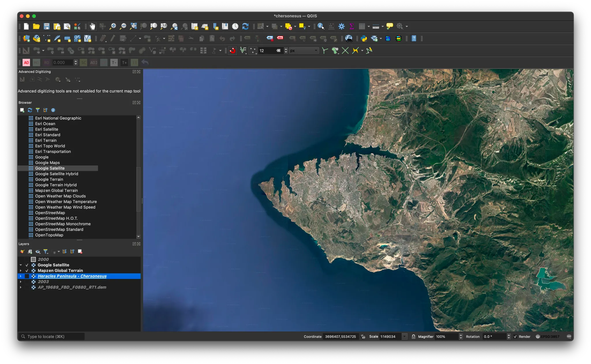
Task: Click the Refresh map canvas icon
Action: coord(245,26)
